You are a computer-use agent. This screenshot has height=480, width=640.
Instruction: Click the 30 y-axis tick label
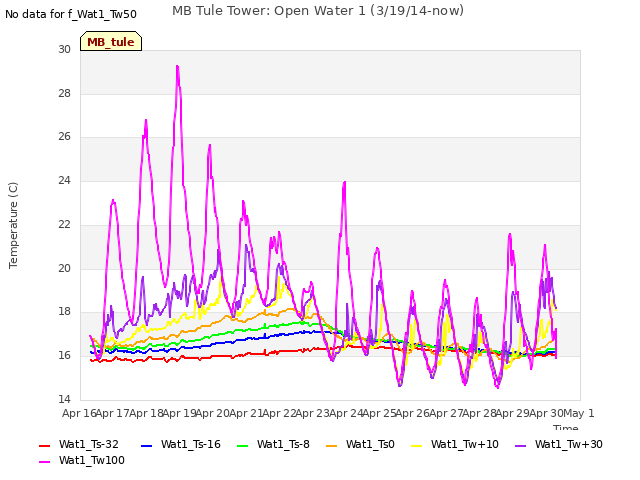coord(64,49)
